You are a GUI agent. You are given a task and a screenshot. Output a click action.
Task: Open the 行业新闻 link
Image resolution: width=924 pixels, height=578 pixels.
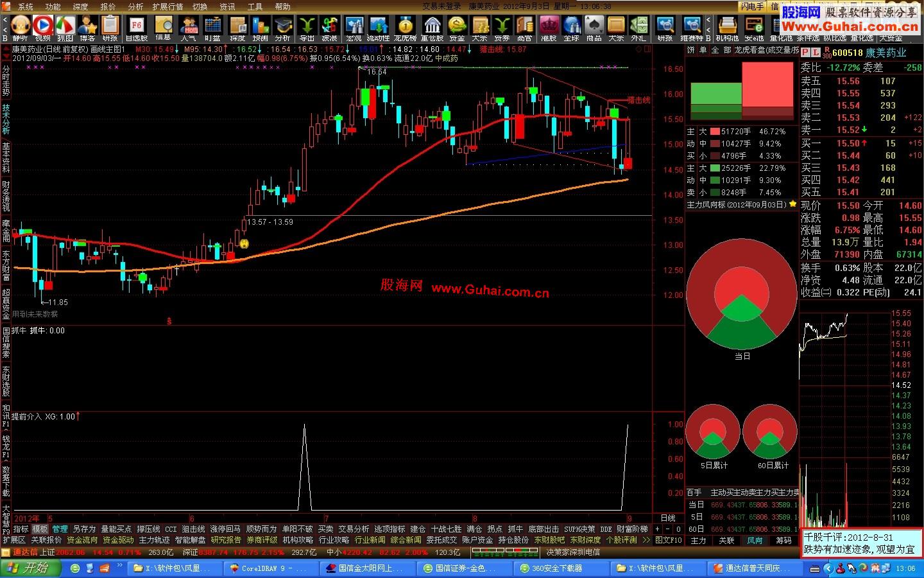370,540
